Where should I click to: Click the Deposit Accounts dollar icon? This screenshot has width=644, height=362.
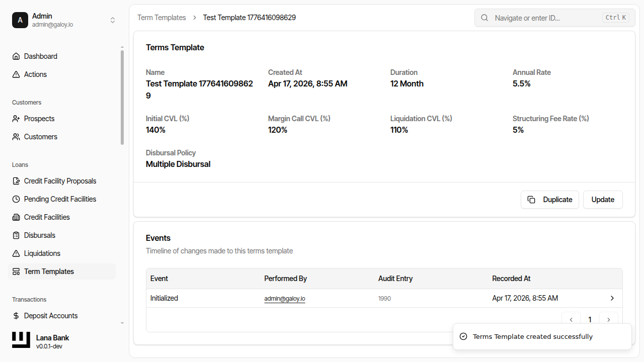tap(16, 315)
